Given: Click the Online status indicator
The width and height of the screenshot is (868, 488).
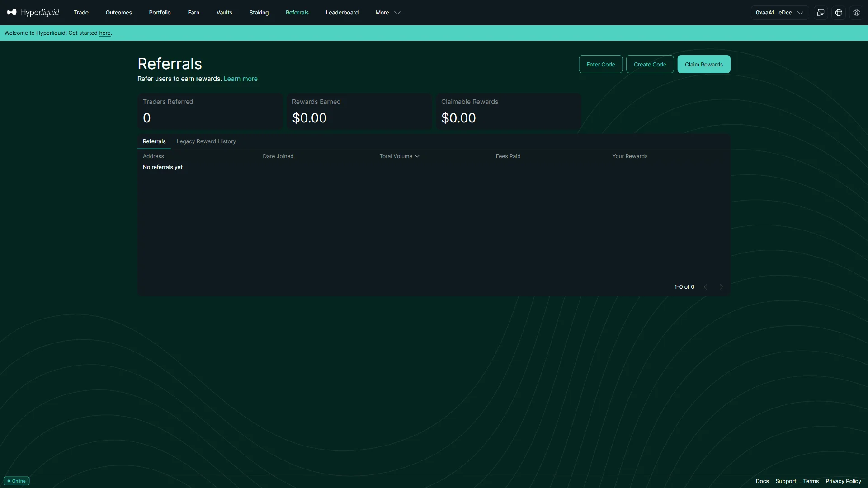Looking at the screenshot, I should [x=17, y=481].
